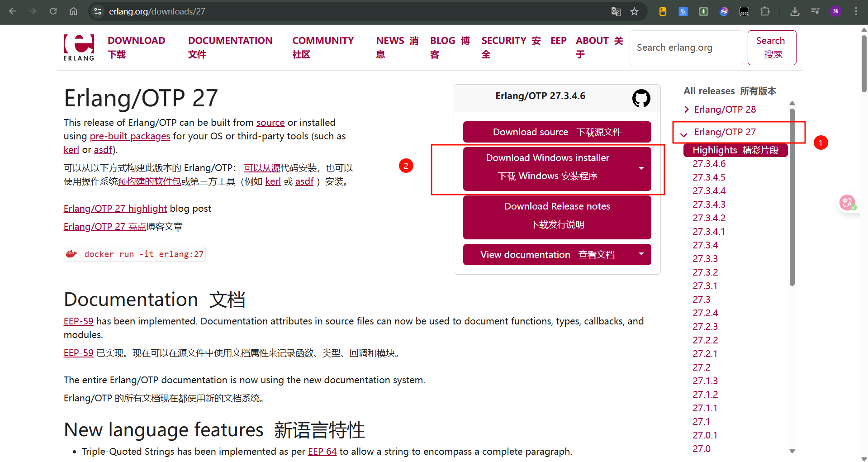This screenshot has width=868, height=462.
Task: Follow the 'pre-built packages' link
Action: click(130, 136)
